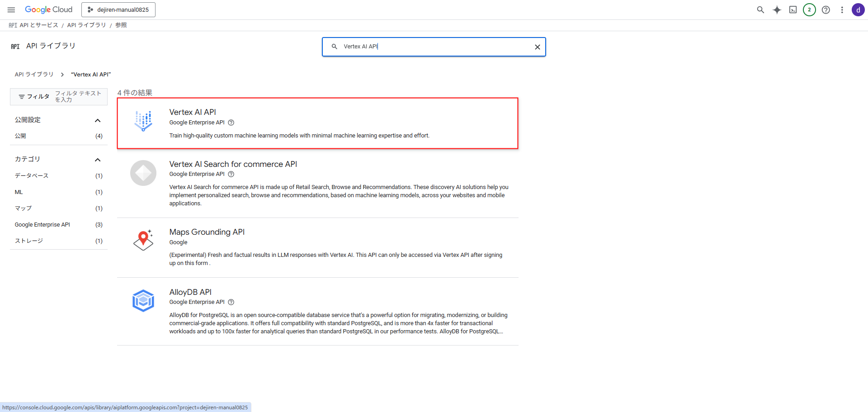The height and width of the screenshot is (412, 868).
Task: Open the help question mark icon
Action: click(x=826, y=10)
